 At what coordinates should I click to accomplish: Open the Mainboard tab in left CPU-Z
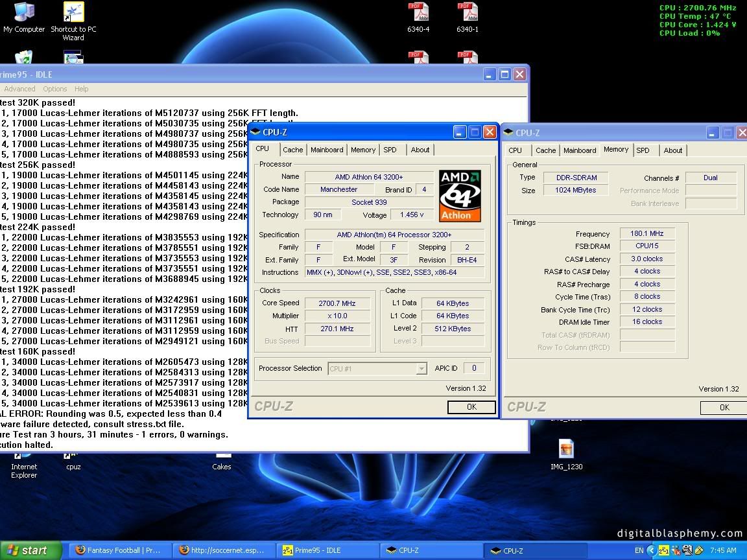pyautogui.click(x=327, y=150)
